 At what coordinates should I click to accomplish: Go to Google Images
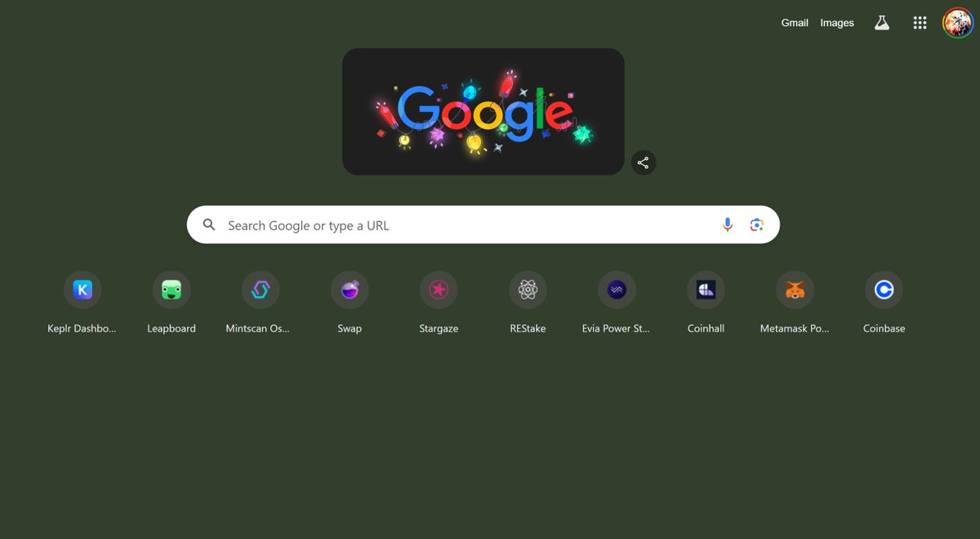[837, 23]
